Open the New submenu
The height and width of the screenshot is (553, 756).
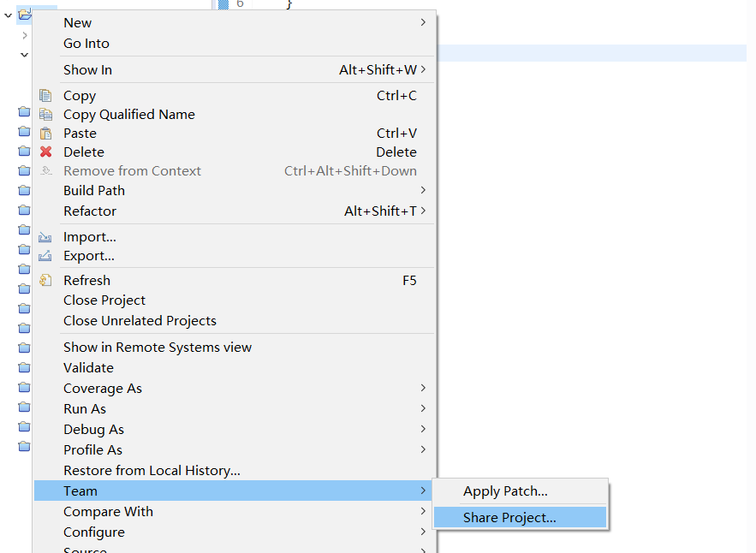pos(235,22)
